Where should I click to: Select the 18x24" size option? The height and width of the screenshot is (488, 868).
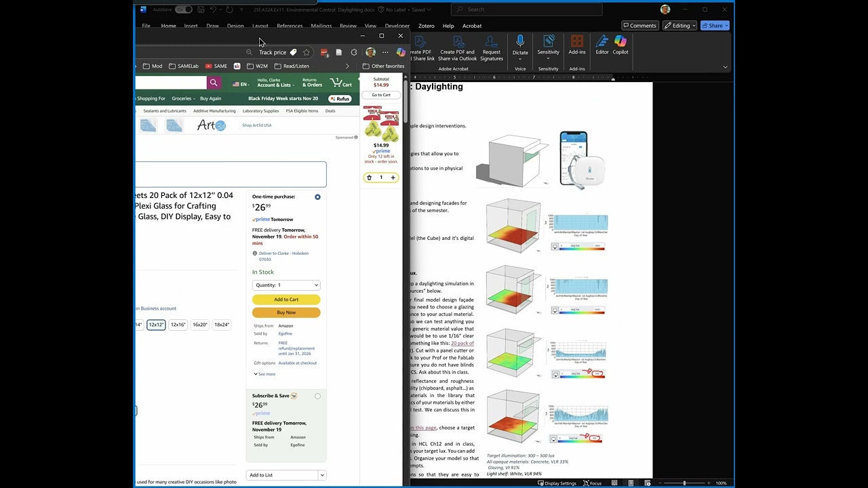click(x=222, y=325)
